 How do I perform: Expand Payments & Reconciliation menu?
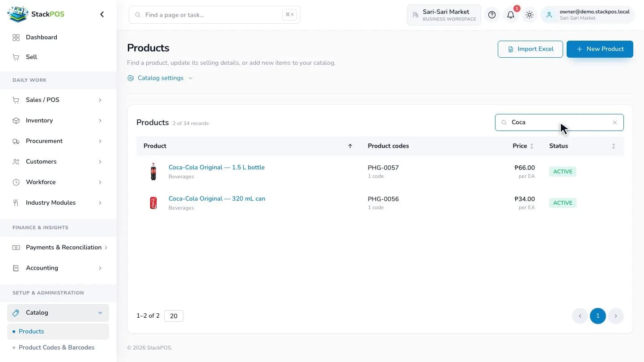pyautogui.click(x=58, y=248)
